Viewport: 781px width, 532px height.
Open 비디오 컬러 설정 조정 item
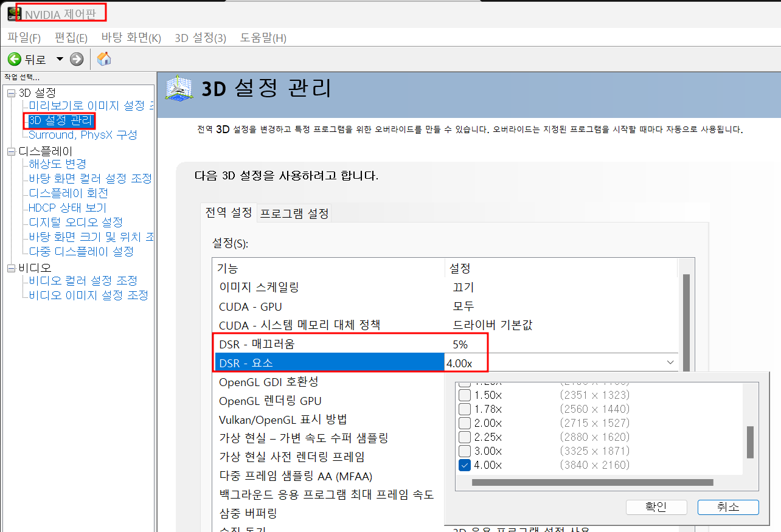(x=83, y=280)
